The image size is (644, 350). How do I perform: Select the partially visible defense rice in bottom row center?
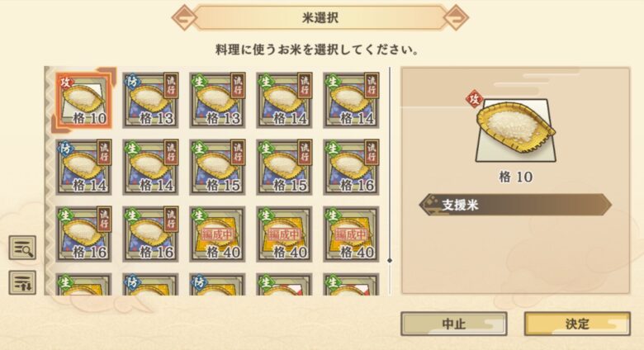click(x=217, y=285)
